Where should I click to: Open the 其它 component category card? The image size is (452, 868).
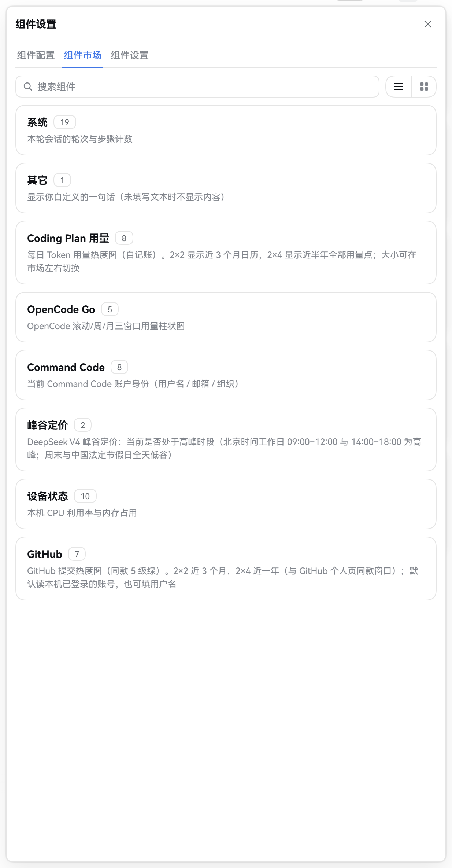(x=226, y=188)
